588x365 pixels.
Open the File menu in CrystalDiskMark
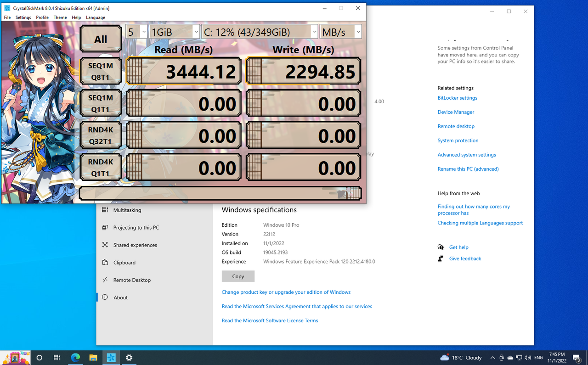pyautogui.click(x=7, y=17)
